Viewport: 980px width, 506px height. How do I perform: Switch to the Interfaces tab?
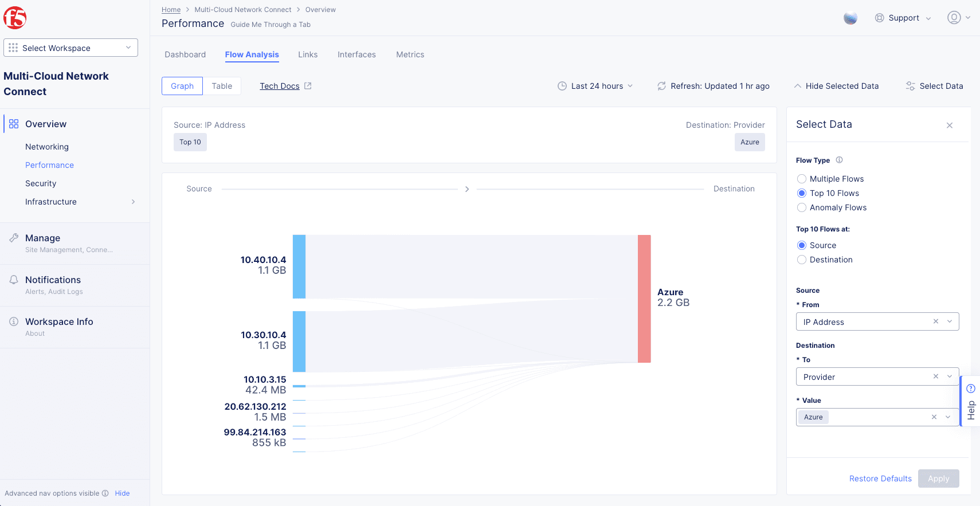click(x=356, y=54)
